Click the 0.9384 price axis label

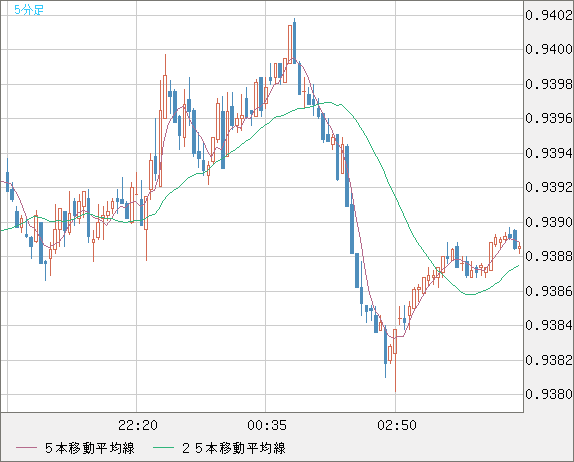click(549, 325)
